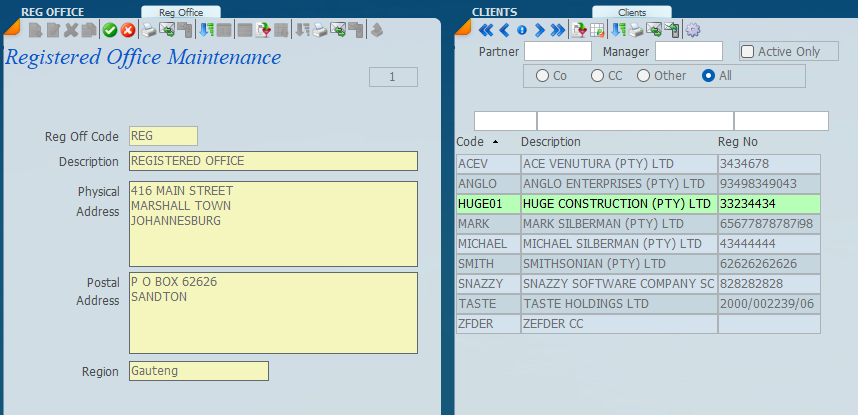Click the single left arrow previous icon
The image size is (858, 415).
[504, 30]
